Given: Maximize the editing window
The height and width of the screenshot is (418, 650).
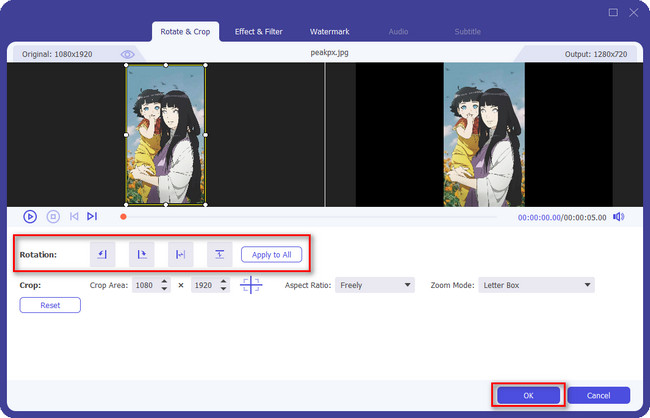Looking at the screenshot, I should pyautogui.click(x=613, y=12).
